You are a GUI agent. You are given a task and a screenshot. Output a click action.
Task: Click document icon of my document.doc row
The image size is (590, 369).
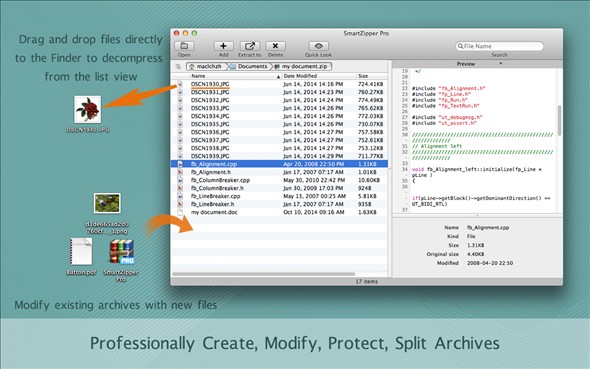180,212
